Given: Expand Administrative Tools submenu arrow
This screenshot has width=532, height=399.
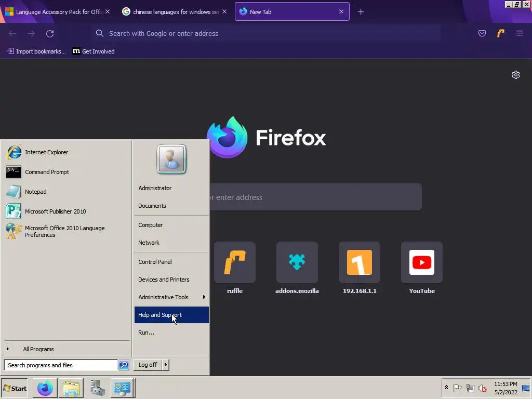Looking at the screenshot, I should pyautogui.click(x=204, y=297).
